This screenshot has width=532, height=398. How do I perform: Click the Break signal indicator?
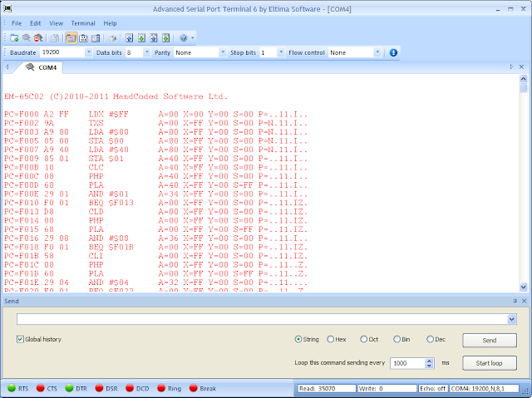click(x=193, y=388)
